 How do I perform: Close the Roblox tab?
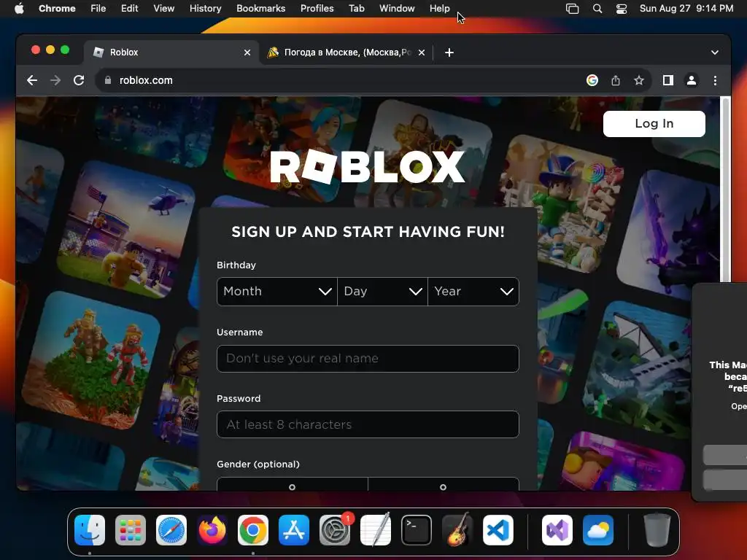click(x=247, y=52)
